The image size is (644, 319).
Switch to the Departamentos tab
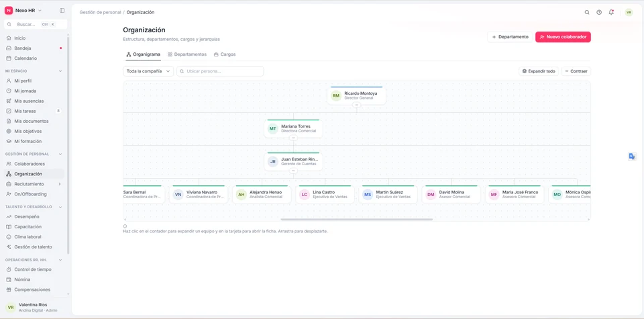(x=187, y=54)
